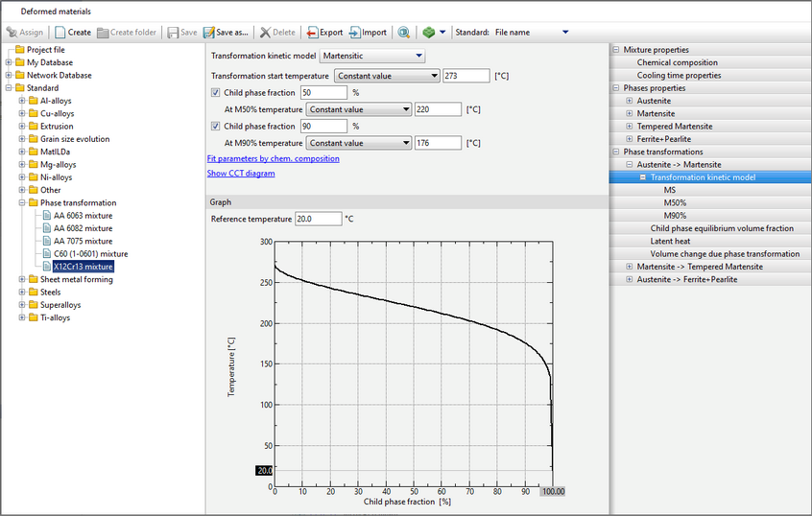This screenshot has height=516, width=812.
Task: Uncheck the 50% child phase fraction checkbox
Action: [215, 93]
